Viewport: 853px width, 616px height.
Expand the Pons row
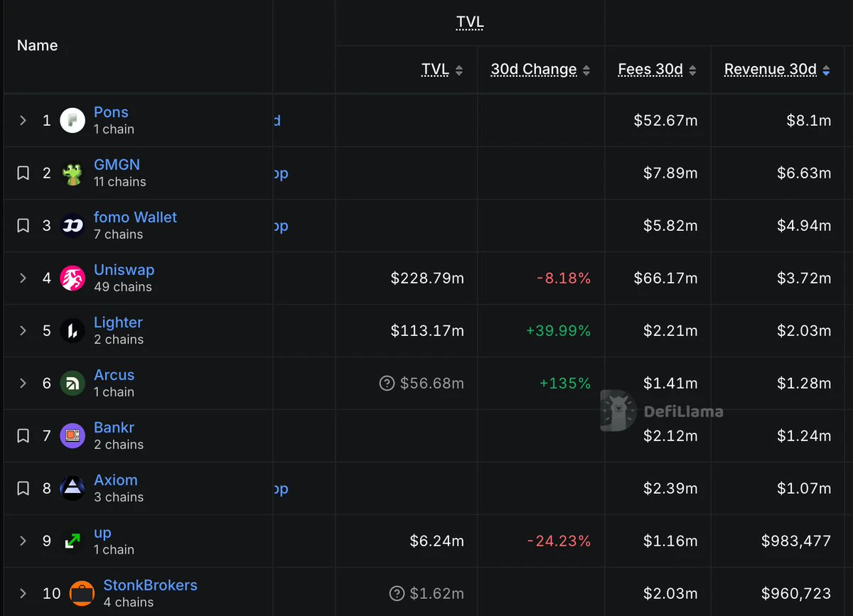23,121
